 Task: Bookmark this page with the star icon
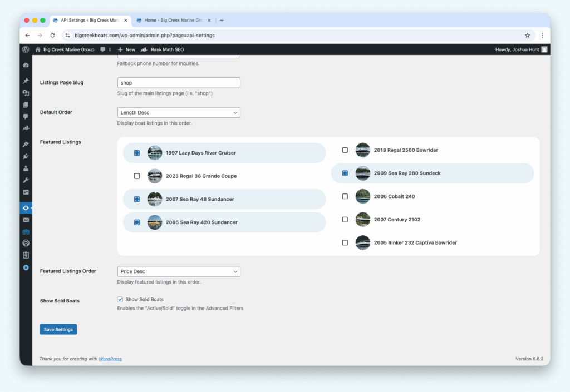(527, 35)
